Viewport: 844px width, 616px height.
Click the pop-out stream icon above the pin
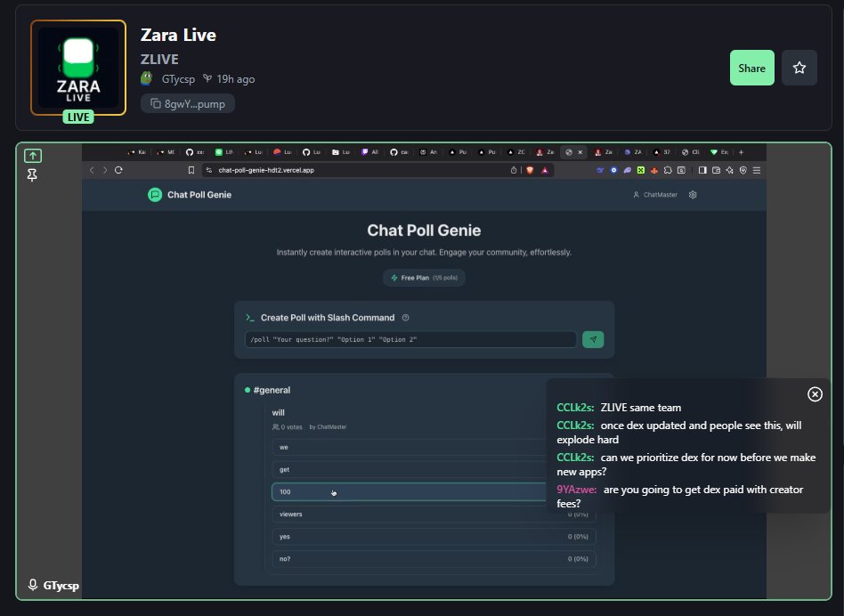32,156
